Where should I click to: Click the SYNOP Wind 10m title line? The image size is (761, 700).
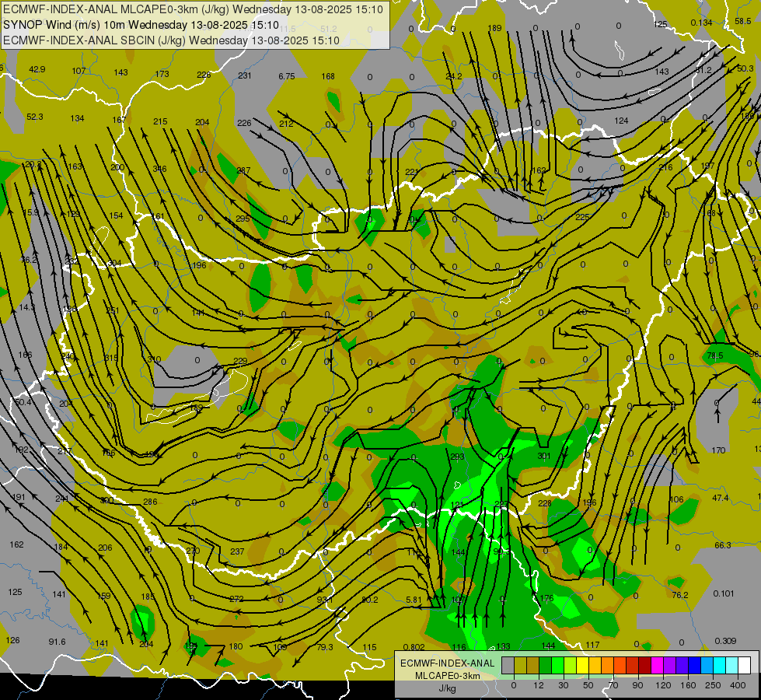point(141,25)
